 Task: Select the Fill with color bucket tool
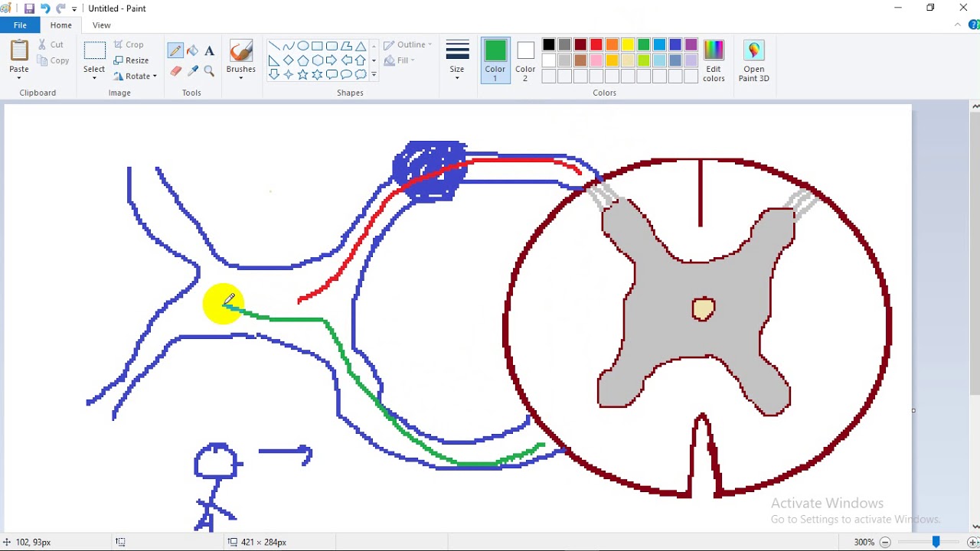[x=192, y=51]
